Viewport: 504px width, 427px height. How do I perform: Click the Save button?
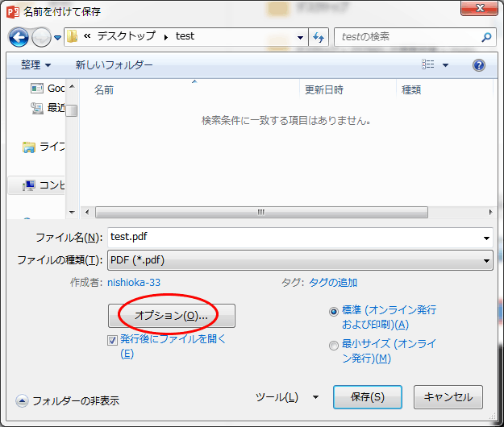(368, 397)
